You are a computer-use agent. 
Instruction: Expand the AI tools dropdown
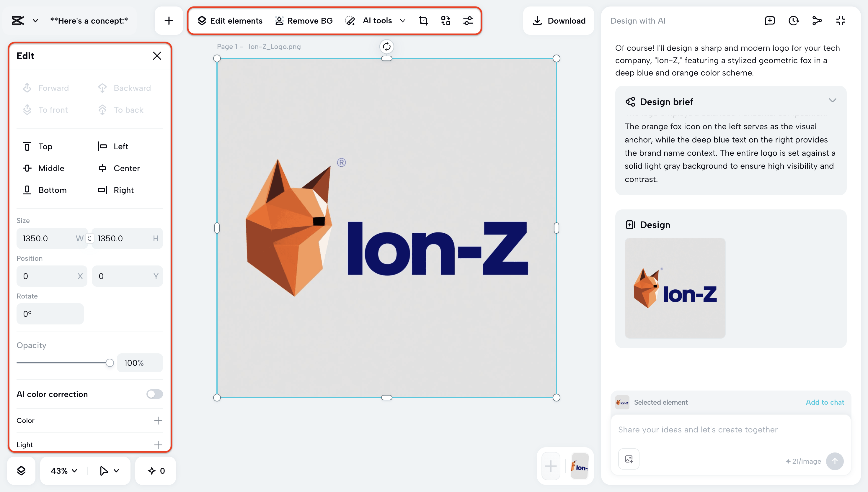pos(403,21)
